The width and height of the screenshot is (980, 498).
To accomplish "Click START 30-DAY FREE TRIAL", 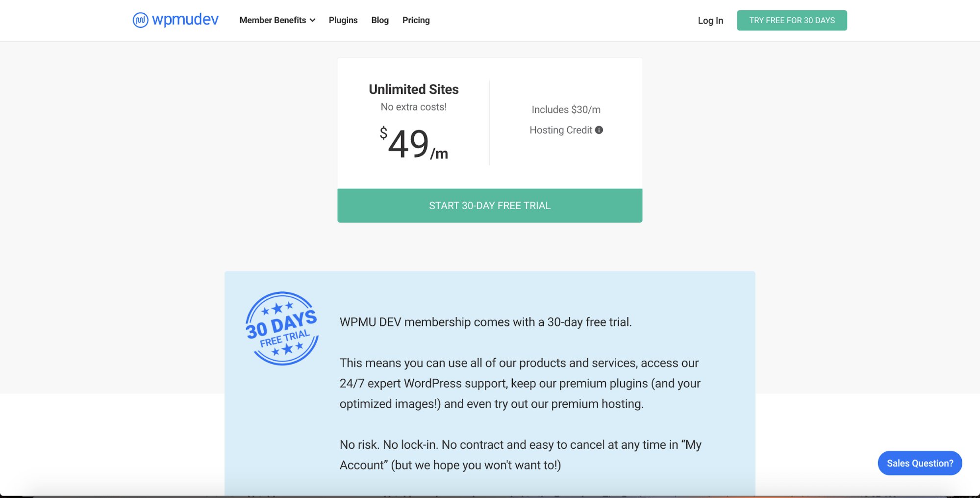I will pos(489,206).
